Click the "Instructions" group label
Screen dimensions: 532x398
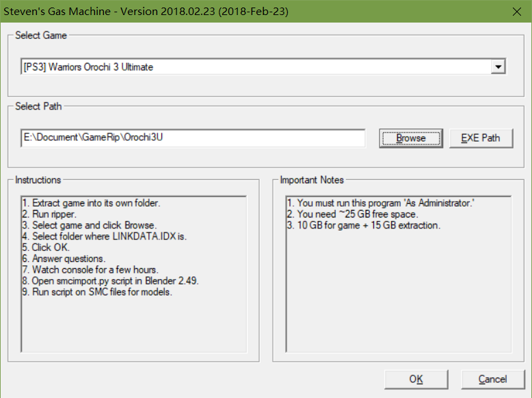(x=38, y=180)
